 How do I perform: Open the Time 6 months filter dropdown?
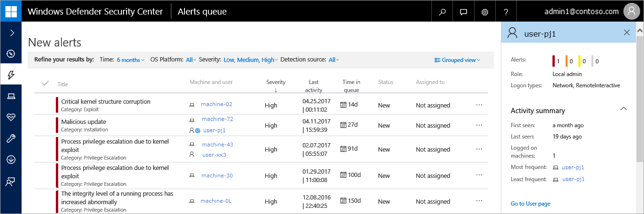click(130, 60)
